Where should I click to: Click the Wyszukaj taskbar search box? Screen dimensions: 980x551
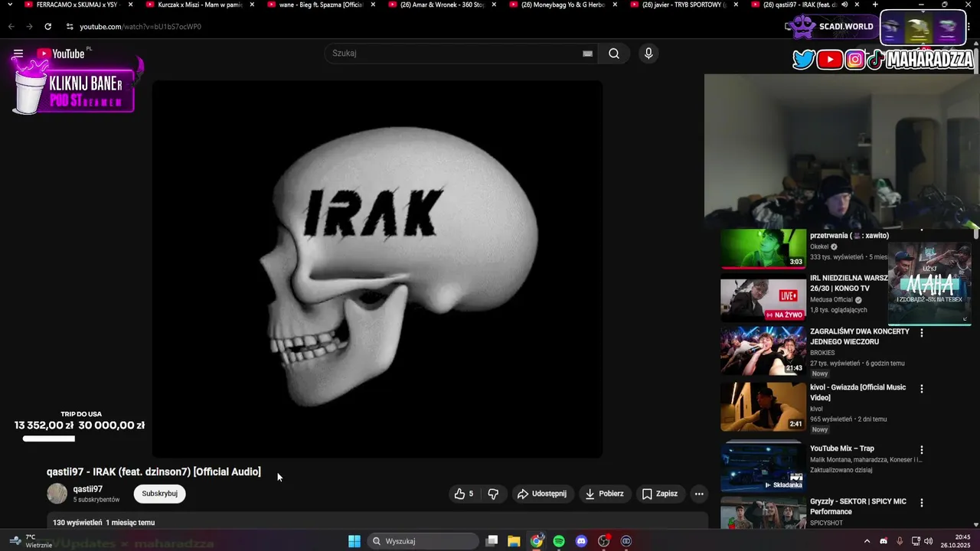[x=423, y=541]
